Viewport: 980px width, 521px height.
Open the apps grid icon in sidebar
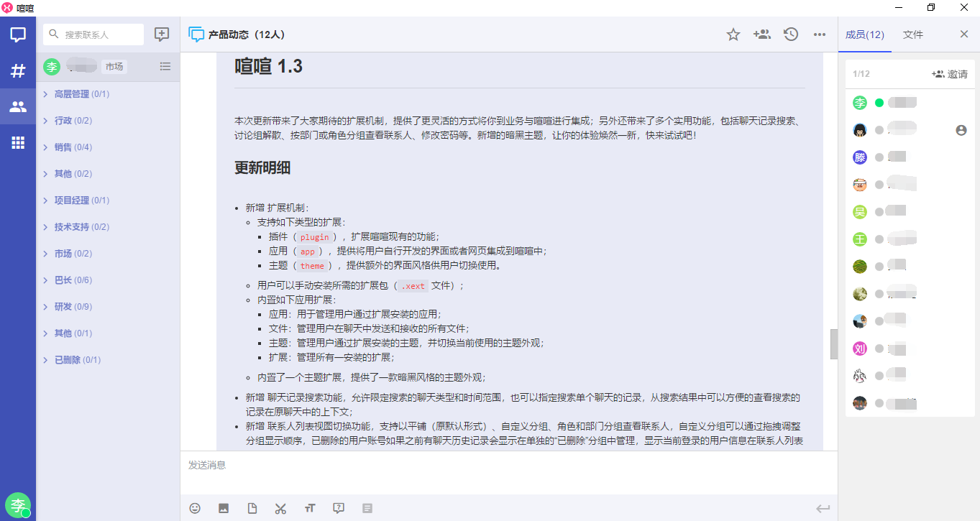click(18, 143)
